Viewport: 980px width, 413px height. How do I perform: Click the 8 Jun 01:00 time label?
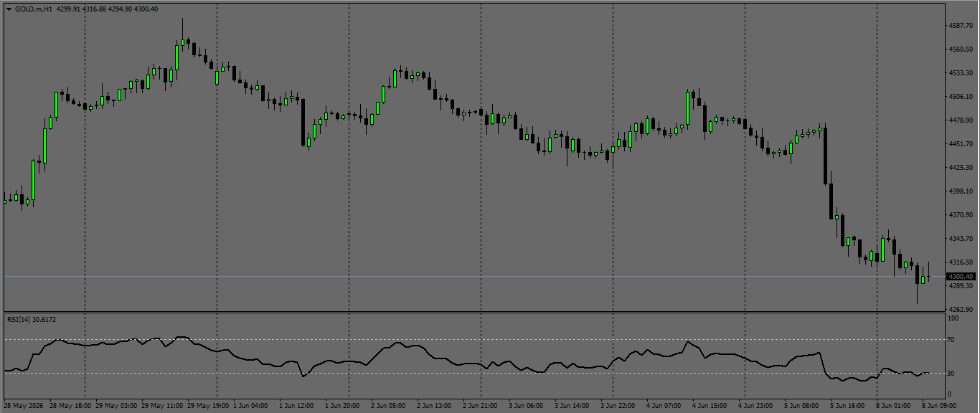tap(893, 406)
